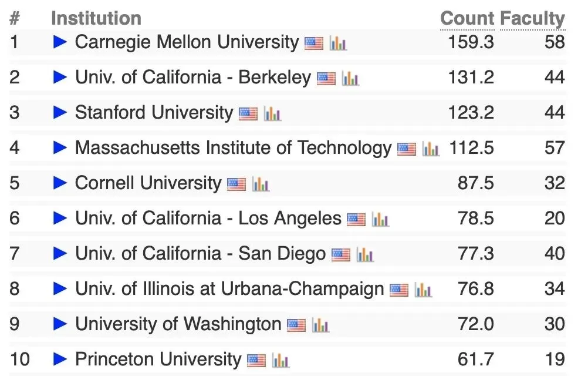The height and width of the screenshot is (376, 588).
Task: Open bar chart icon for Carnegie Mellon University
Action: click(338, 43)
